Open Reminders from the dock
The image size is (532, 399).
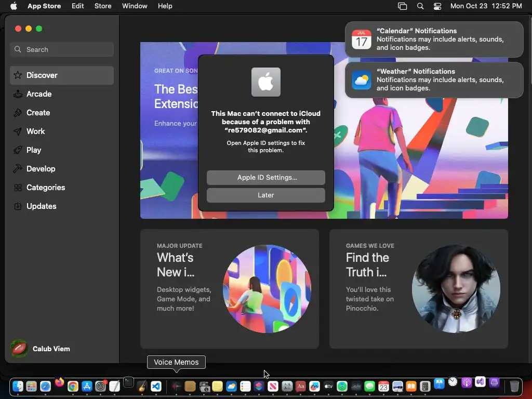[245, 386]
